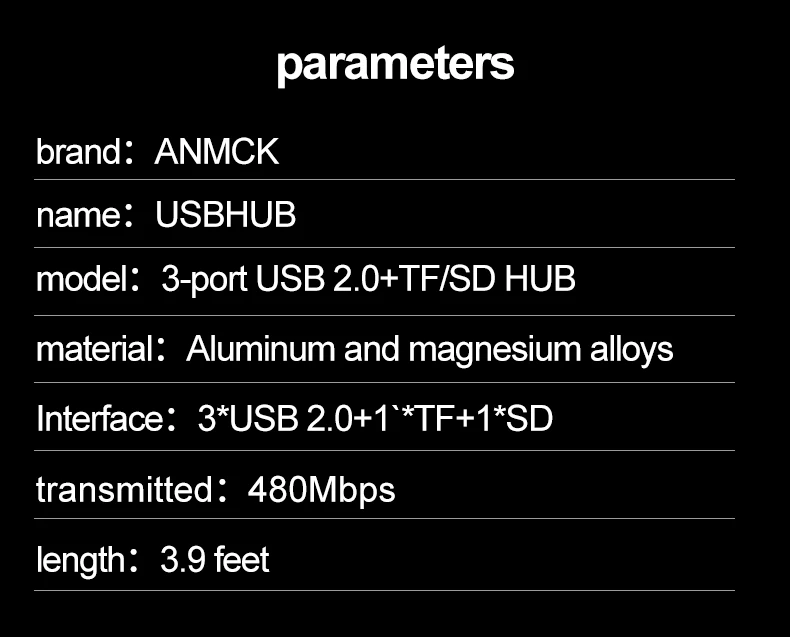Click the "brand" label

tap(78, 152)
